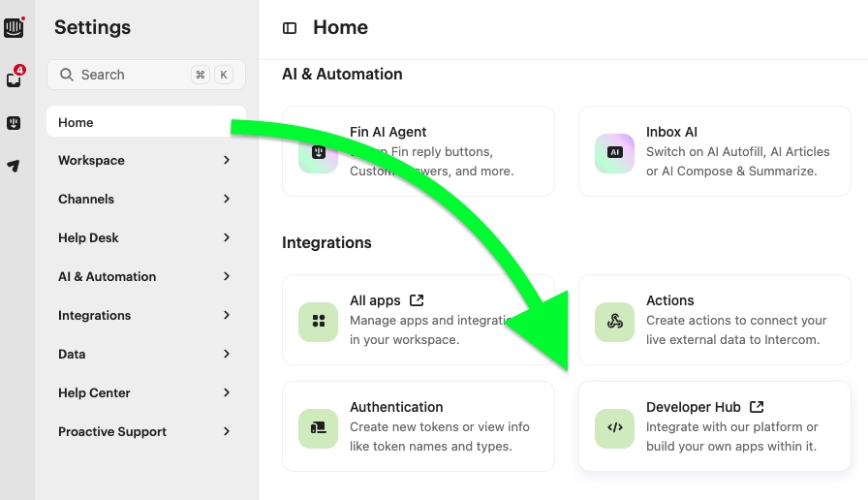
Task: Click 'Integrate with our platform or' description
Action: [731, 427]
